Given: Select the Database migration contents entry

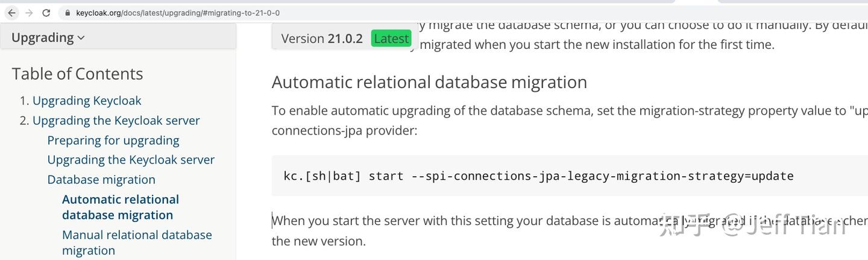Looking at the screenshot, I should coord(101,180).
